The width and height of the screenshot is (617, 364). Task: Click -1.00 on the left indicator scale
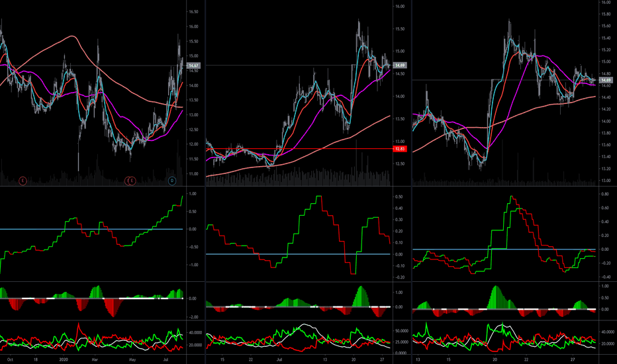coord(193,265)
